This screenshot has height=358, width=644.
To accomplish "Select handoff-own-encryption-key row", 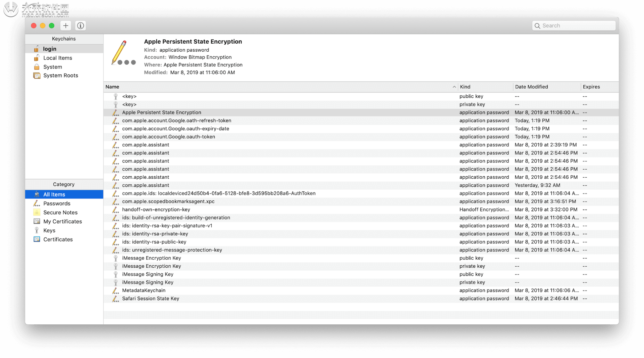I will [361, 210].
